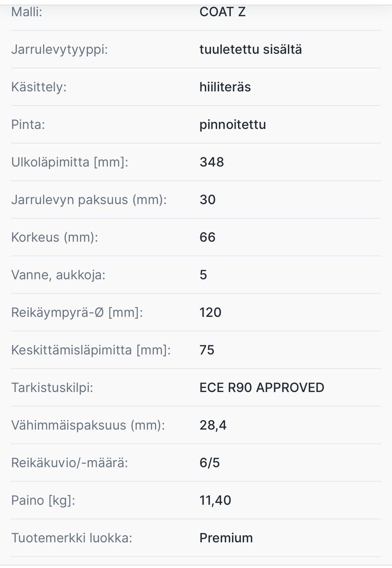
Task: Select the Jarrulevytyyppi label
Action: (59, 49)
